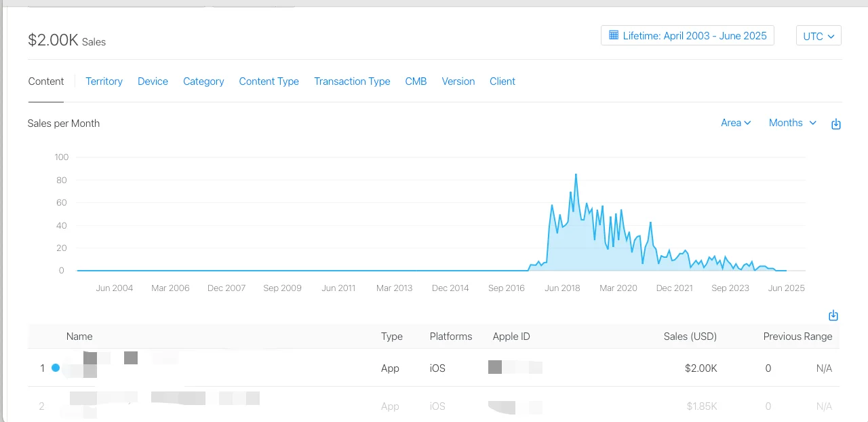Go to the Content Type tab
This screenshot has width=868, height=422.
[x=269, y=81]
